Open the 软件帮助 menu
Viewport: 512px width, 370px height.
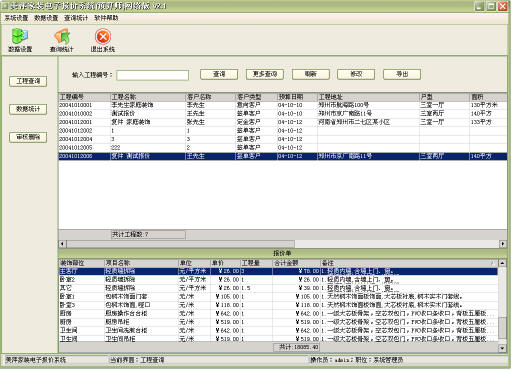click(106, 18)
